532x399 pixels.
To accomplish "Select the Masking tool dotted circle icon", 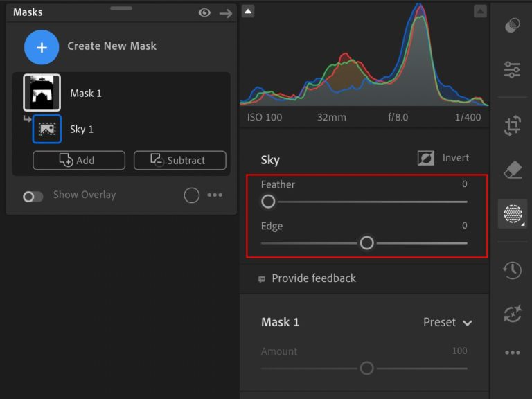I will 513,214.
